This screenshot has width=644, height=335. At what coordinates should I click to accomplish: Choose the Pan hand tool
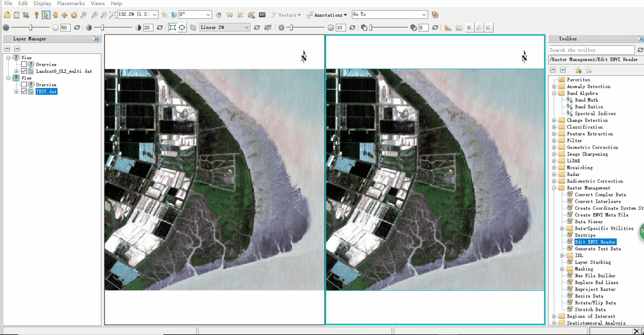pyautogui.click(x=55, y=15)
